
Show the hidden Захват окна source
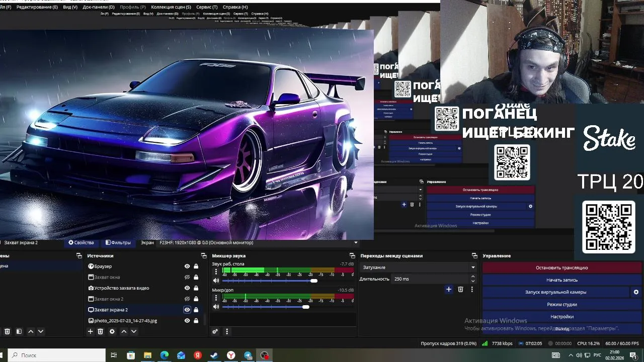pos(187,278)
